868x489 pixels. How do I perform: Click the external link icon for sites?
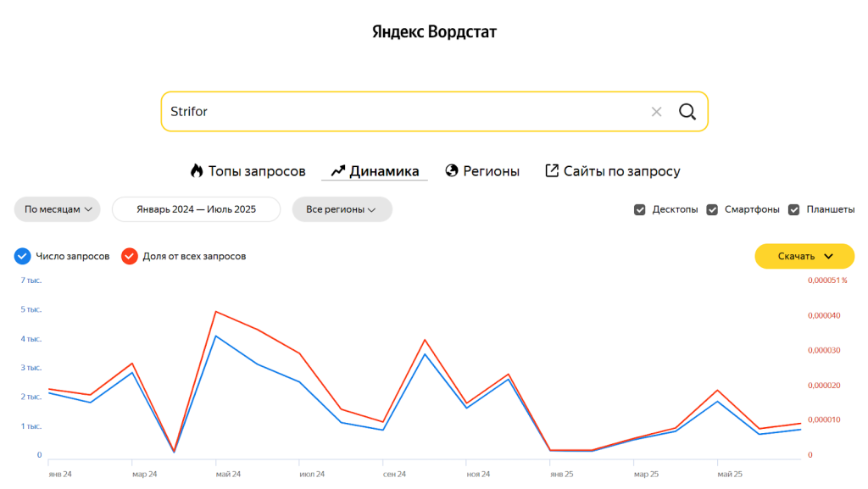click(552, 170)
